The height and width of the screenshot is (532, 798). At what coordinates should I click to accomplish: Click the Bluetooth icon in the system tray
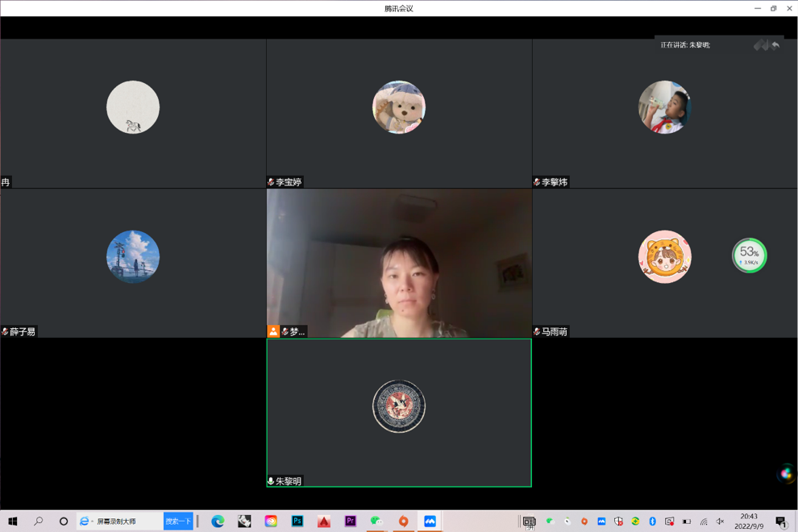click(x=652, y=520)
